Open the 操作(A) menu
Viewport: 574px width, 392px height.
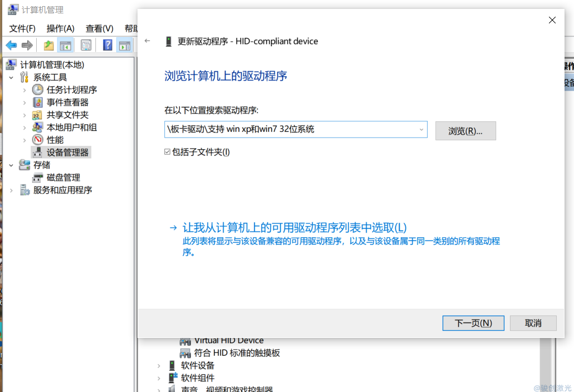(x=60, y=28)
